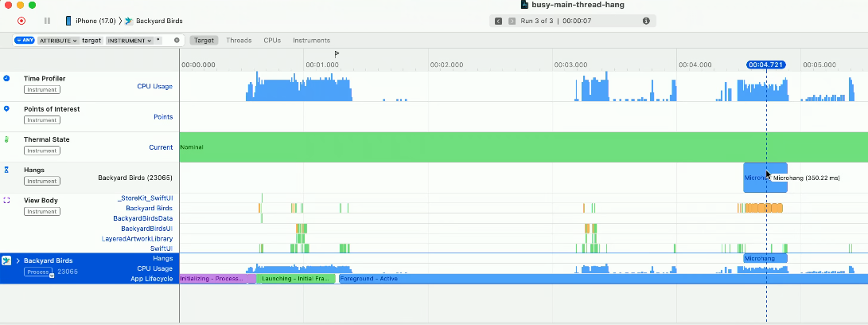Screen dimensions: 868x325
Task: Switch to the Threads tab
Action: tap(239, 41)
